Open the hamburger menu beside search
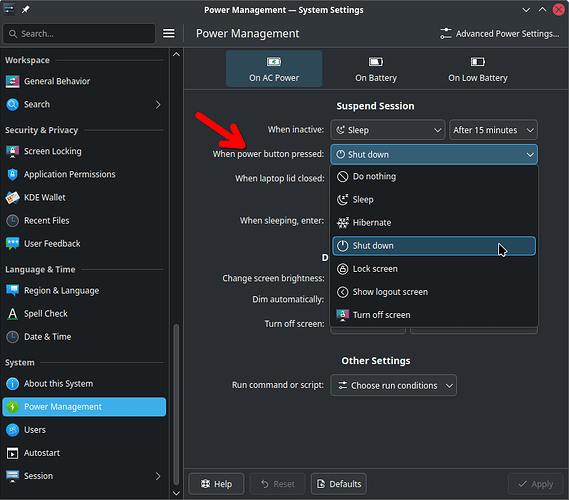Screen dimensions: 569x500 tap(168, 33)
